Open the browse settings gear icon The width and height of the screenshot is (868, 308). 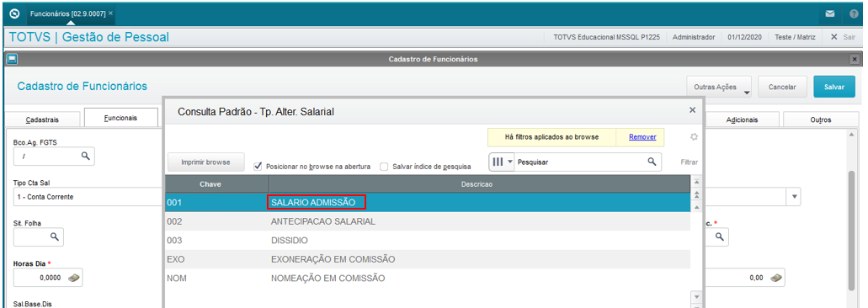(x=695, y=136)
